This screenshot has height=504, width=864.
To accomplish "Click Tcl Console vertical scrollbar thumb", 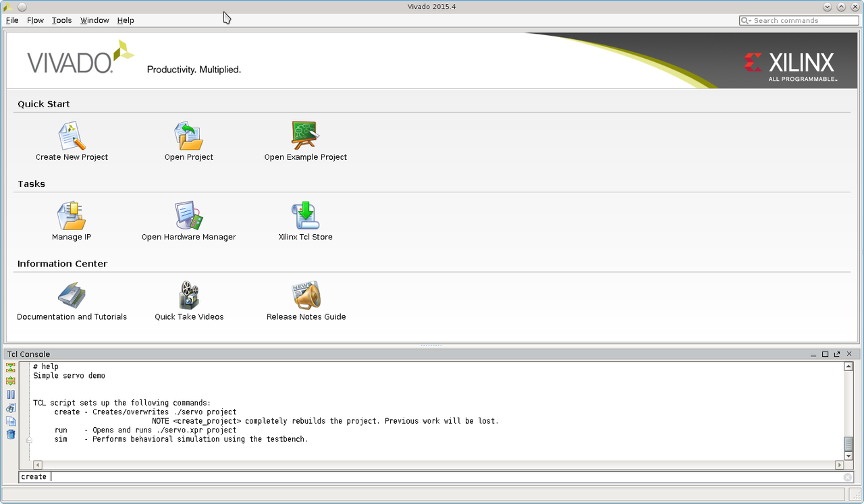I will pyautogui.click(x=848, y=444).
